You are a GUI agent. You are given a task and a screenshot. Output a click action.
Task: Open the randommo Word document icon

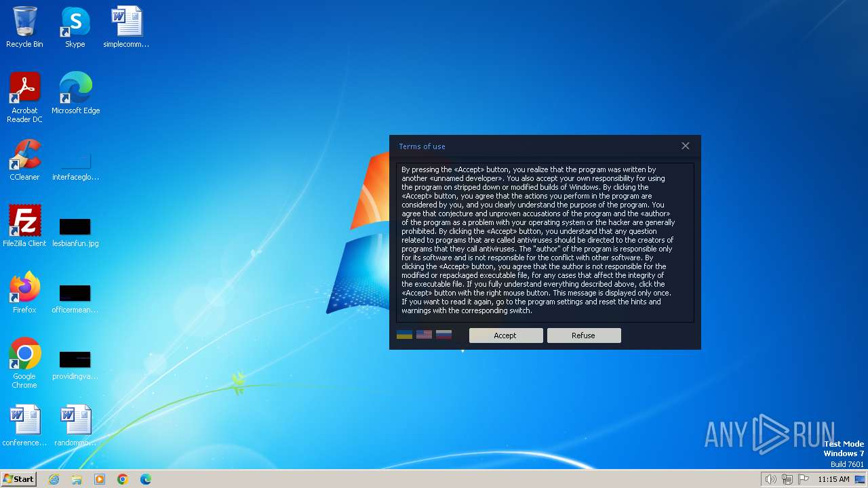(75, 426)
